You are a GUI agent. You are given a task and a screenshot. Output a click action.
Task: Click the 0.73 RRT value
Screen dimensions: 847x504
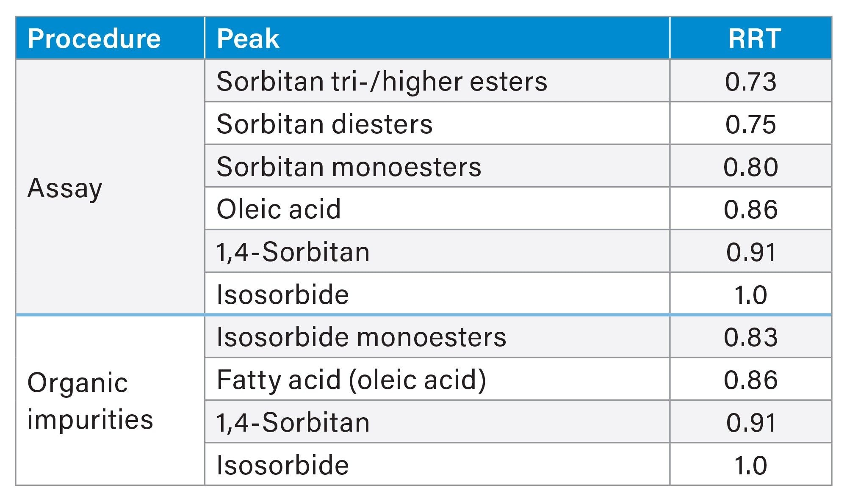coord(750,81)
